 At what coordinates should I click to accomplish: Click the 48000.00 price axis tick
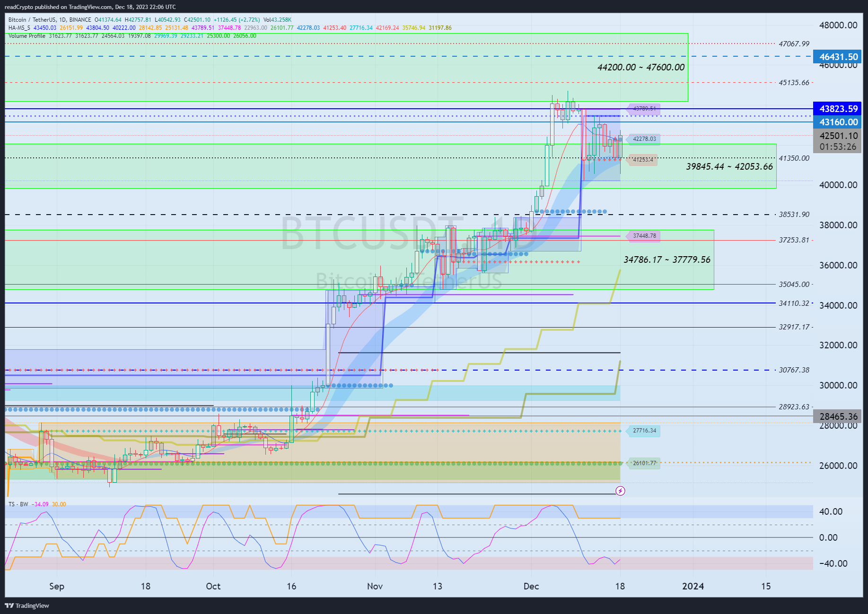[838, 25]
